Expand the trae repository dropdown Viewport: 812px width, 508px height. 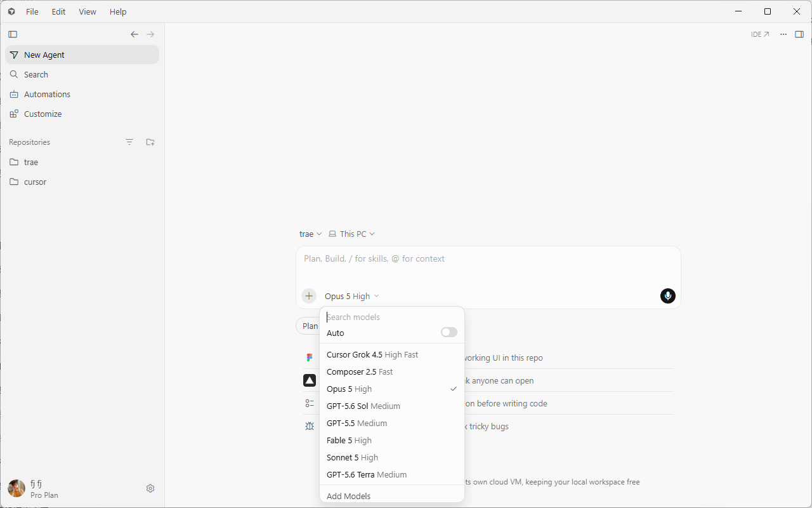(x=311, y=234)
